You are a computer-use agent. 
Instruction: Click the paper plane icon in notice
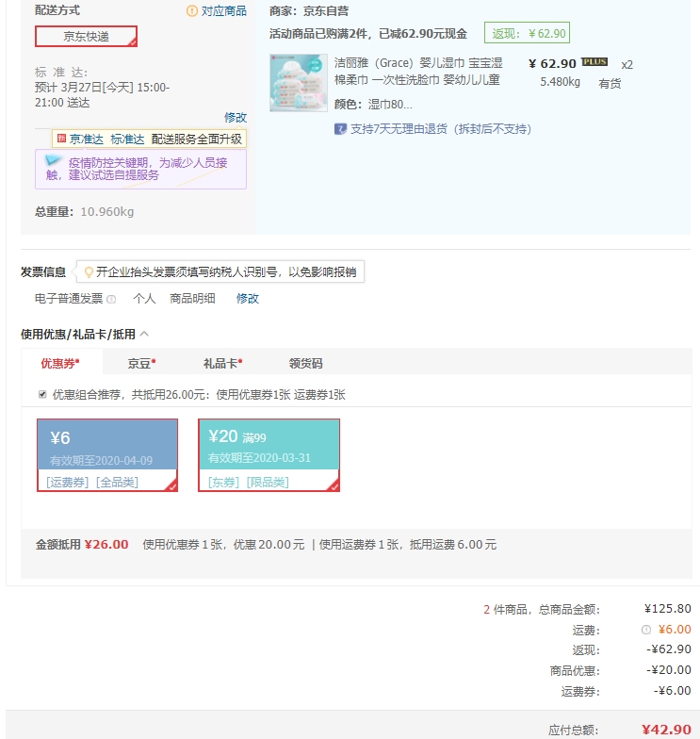click(x=53, y=160)
